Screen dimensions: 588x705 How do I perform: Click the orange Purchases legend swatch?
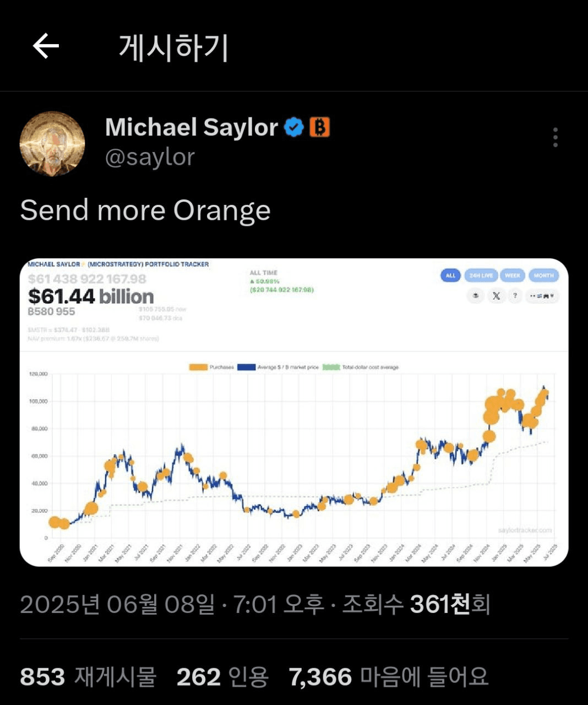[x=198, y=367]
